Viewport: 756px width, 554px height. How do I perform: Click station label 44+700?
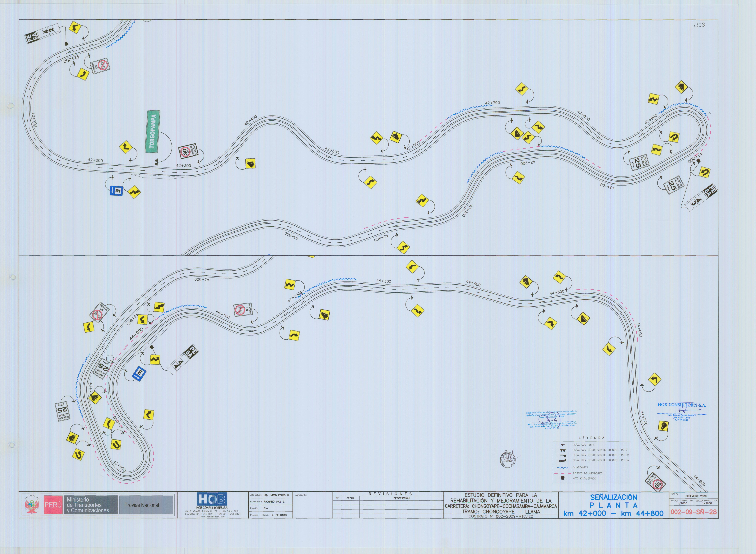point(644,418)
